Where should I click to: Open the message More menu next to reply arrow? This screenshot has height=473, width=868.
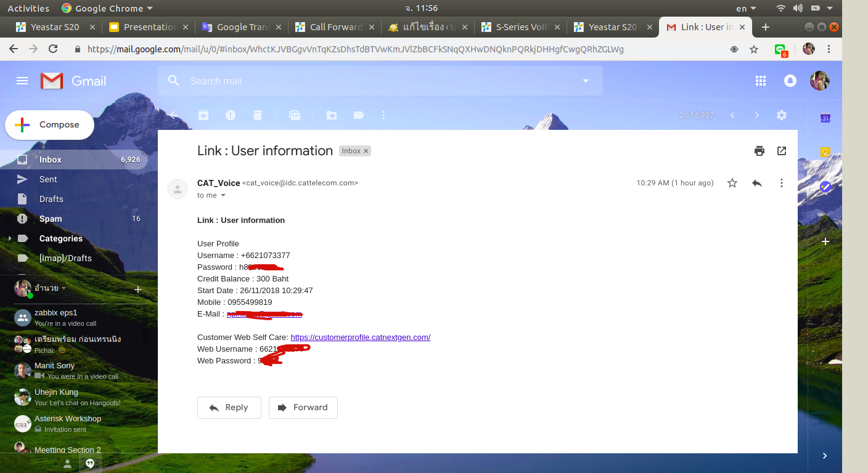tap(782, 183)
